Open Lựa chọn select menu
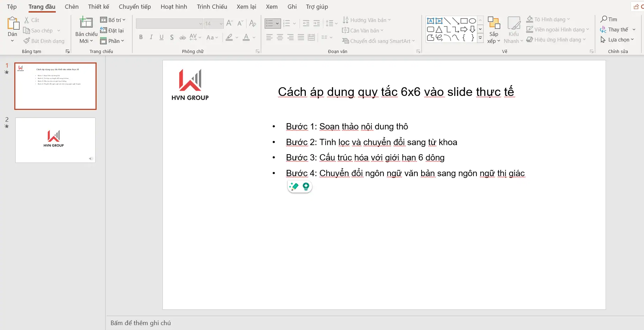The image size is (644, 330). (x=617, y=40)
